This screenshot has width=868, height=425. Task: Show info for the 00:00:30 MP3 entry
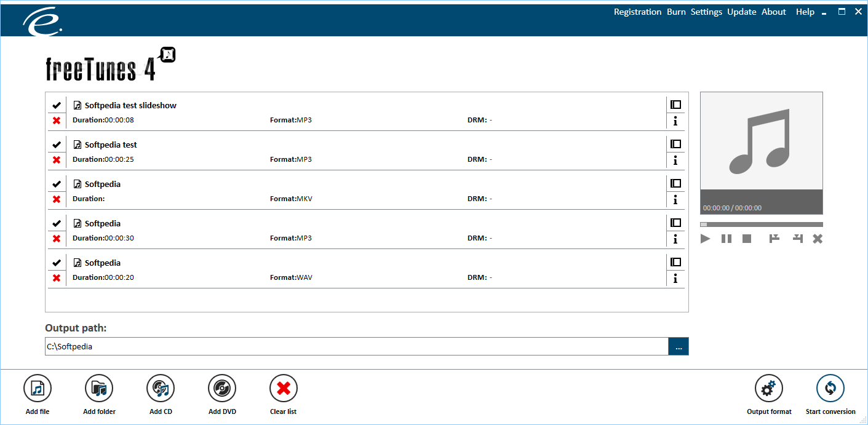[675, 239]
